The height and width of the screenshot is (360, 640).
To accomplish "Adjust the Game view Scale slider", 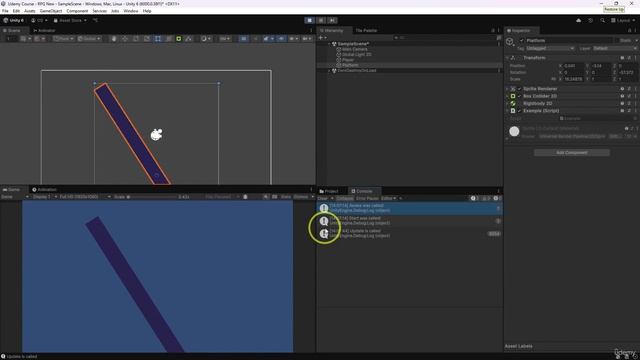I will point(151,197).
